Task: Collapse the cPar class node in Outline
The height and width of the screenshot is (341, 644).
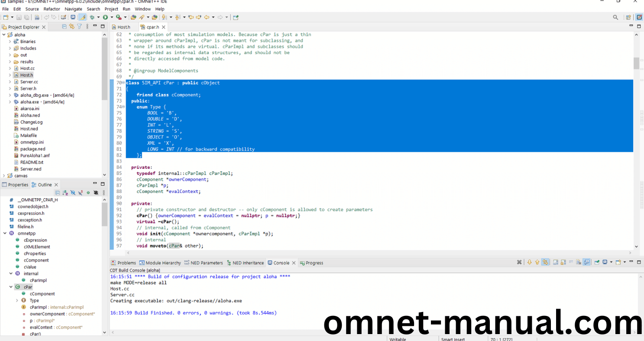Action: point(10,287)
